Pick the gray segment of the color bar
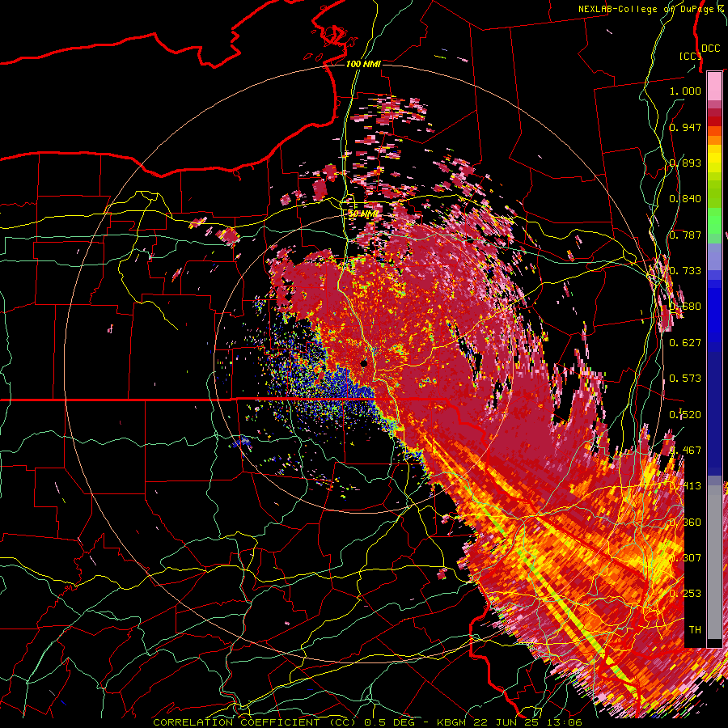Screen dimensions: 728x728 pyautogui.click(x=714, y=562)
